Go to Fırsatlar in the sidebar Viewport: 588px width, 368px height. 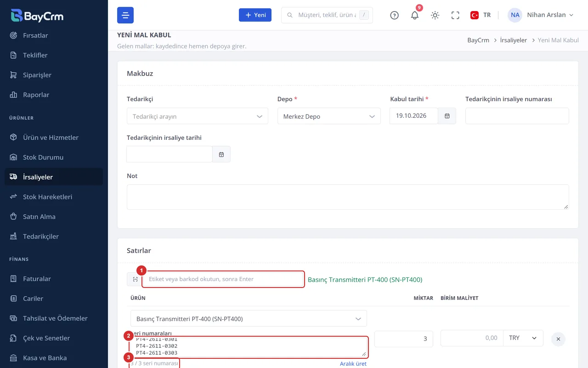click(54, 35)
